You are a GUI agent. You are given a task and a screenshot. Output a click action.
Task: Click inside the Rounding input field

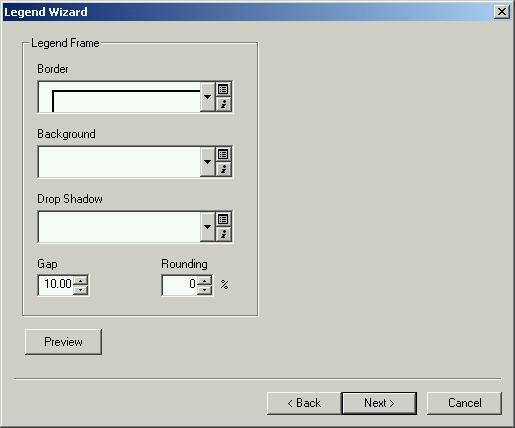click(180, 285)
